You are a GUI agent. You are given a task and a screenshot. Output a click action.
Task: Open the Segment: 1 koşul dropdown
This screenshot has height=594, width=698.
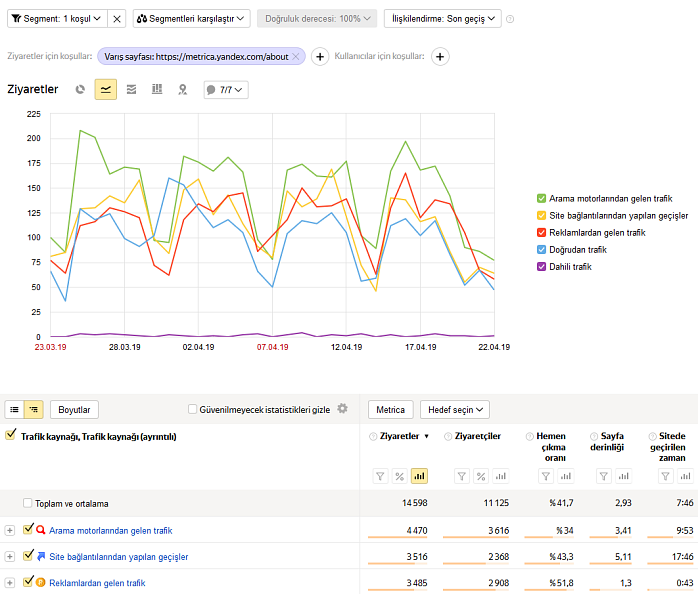[x=57, y=19]
